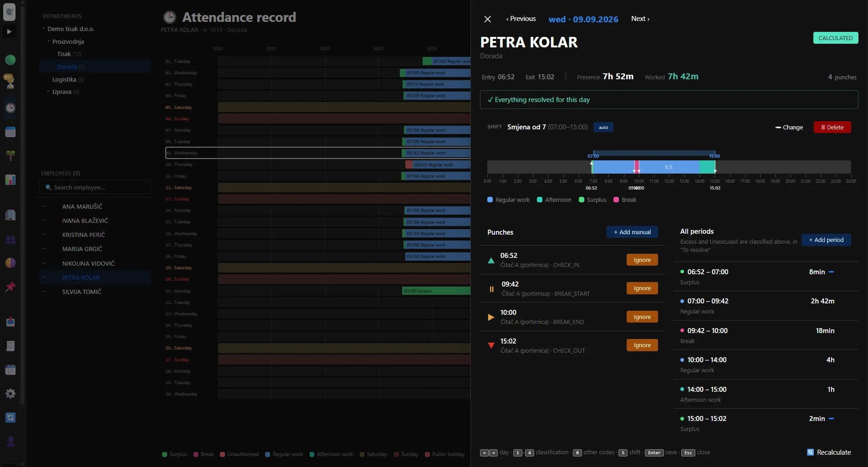The image size is (868, 467).
Task: Open the building sidebar icon
Action: [x=10, y=215]
